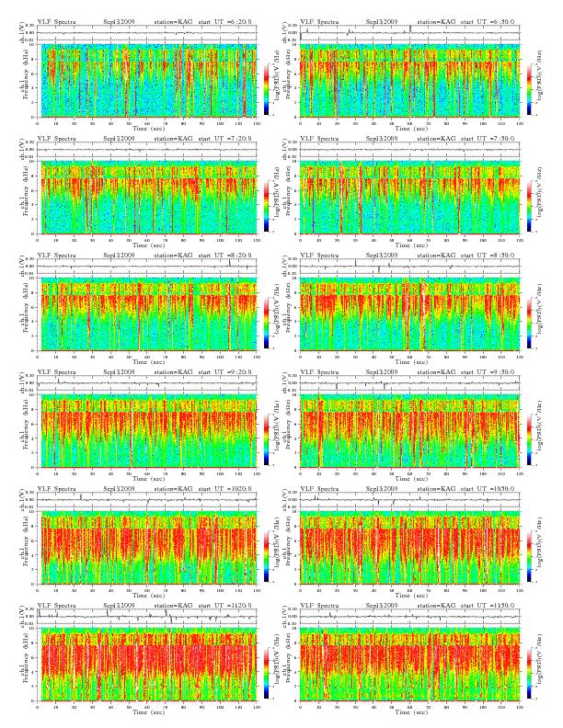Select the PSD color bar of 9:20:0 plot
563x728 pixels.
coord(266,439)
